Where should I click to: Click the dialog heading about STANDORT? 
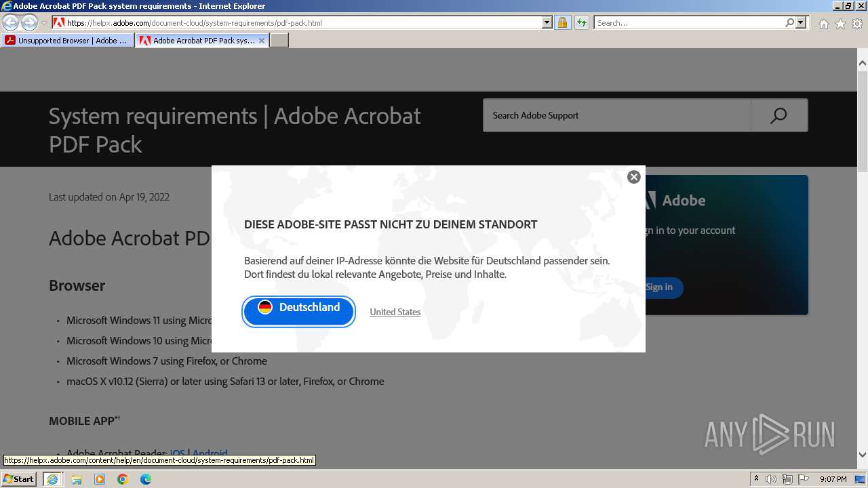pyautogui.click(x=391, y=224)
